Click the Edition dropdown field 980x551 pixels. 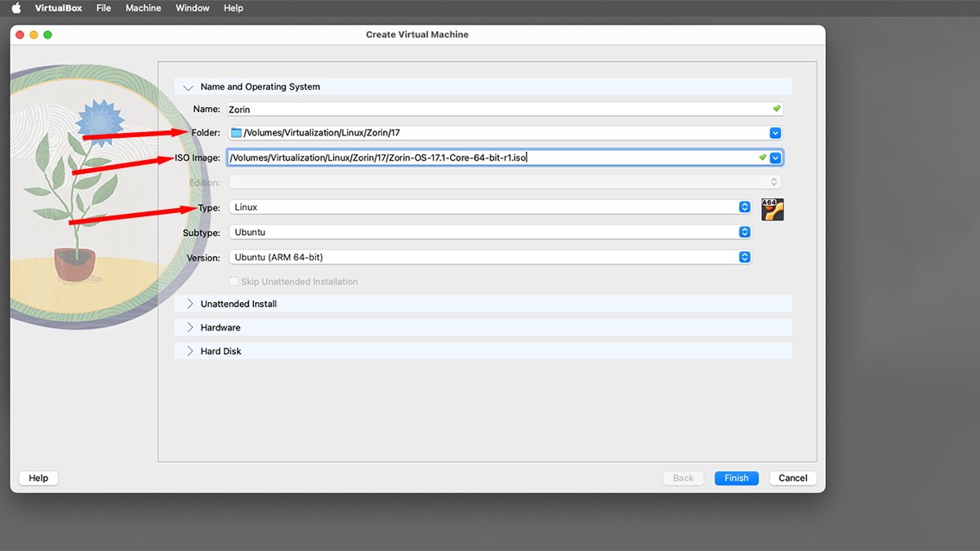[x=505, y=182]
